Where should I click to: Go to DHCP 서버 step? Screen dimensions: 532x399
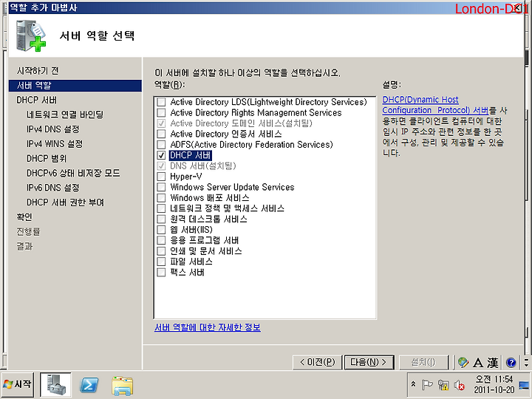pos(37,100)
